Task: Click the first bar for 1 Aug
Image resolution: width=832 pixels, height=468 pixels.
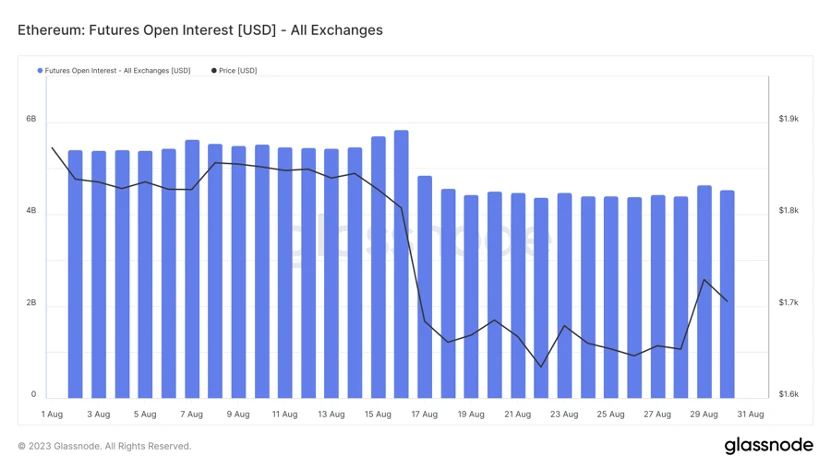Action: 75,274
